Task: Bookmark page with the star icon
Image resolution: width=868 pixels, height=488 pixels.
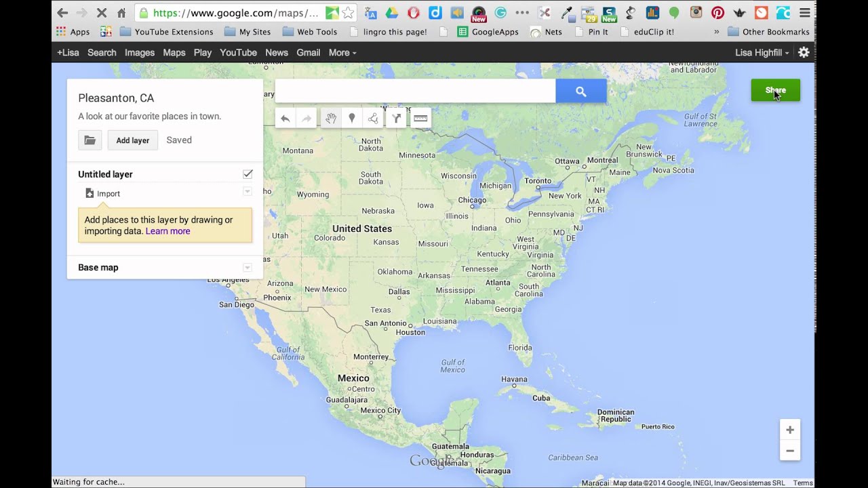Action: [x=348, y=12]
